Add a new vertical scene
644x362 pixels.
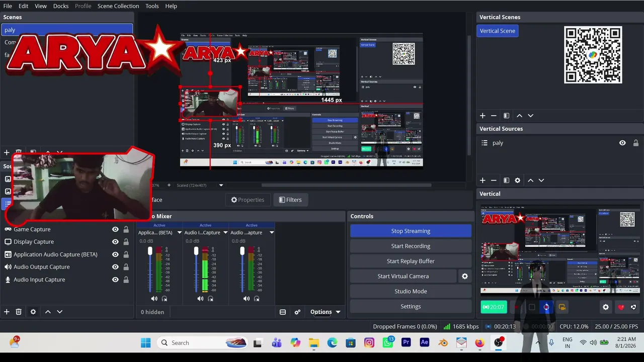pyautogui.click(x=482, y=116)
